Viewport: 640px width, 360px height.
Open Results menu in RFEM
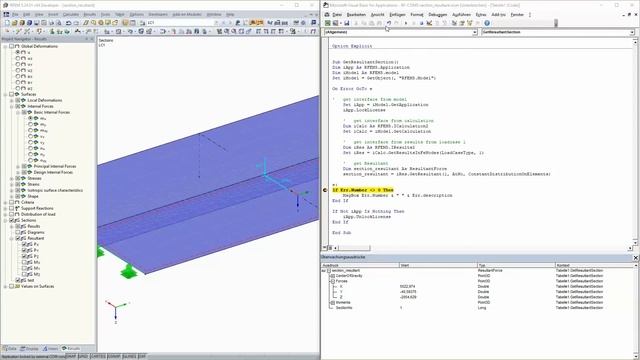pos(89,14)
